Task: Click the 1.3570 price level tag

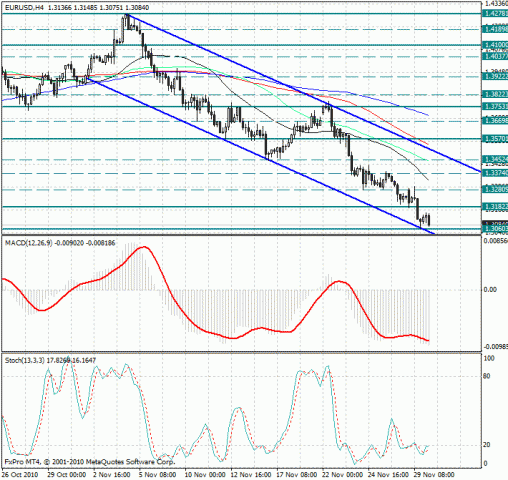Action: point(495,139)
